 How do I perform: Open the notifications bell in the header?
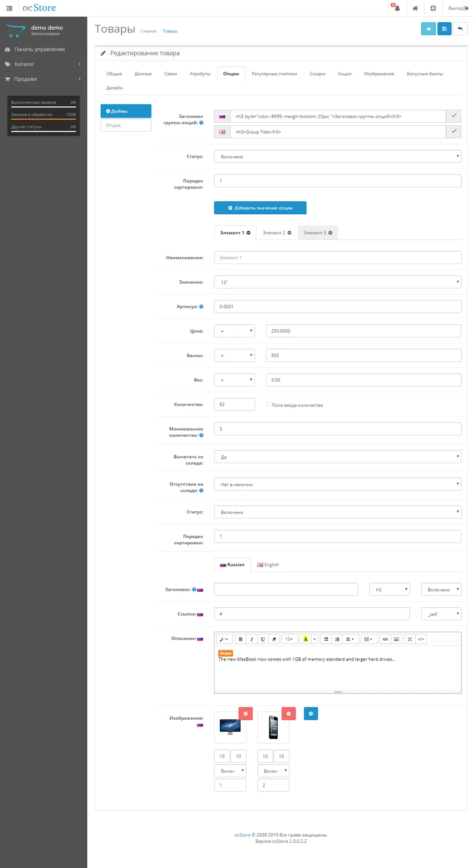coord(397,8)
